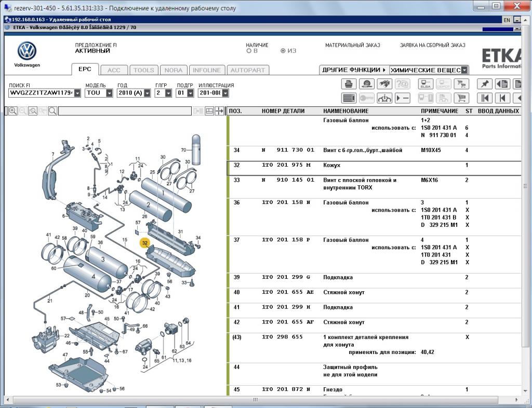Screen dimensions: 532x408
Task: Click the split-panel layout icon
Action: pyautogui.click(x=209, y=111)
